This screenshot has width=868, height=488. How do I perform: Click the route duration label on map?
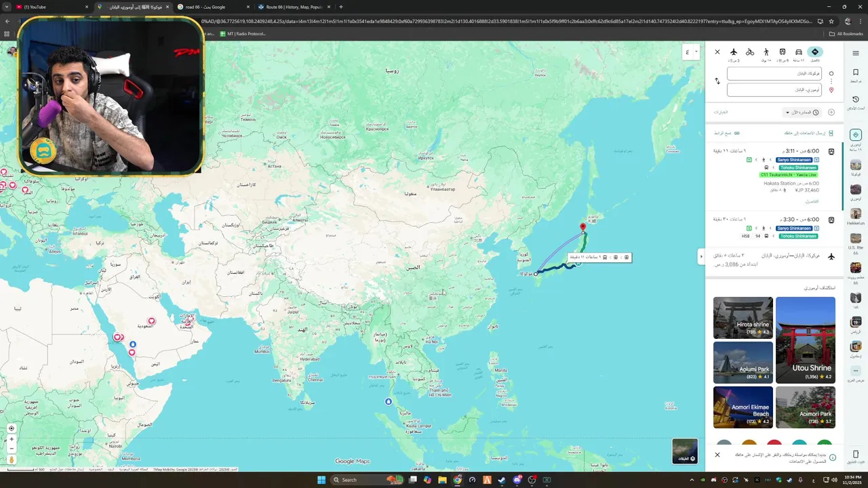[x=599, y=258]
